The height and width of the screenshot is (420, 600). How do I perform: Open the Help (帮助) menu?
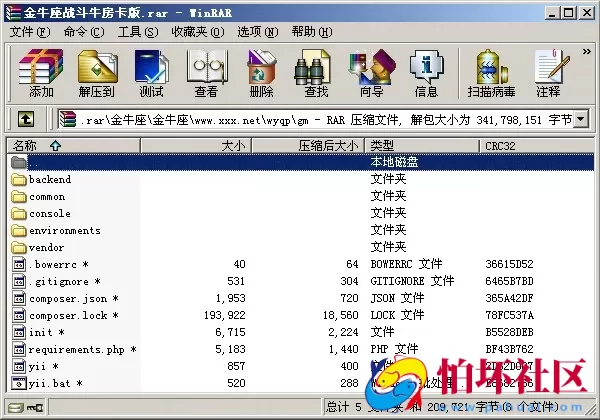[312, 32]
